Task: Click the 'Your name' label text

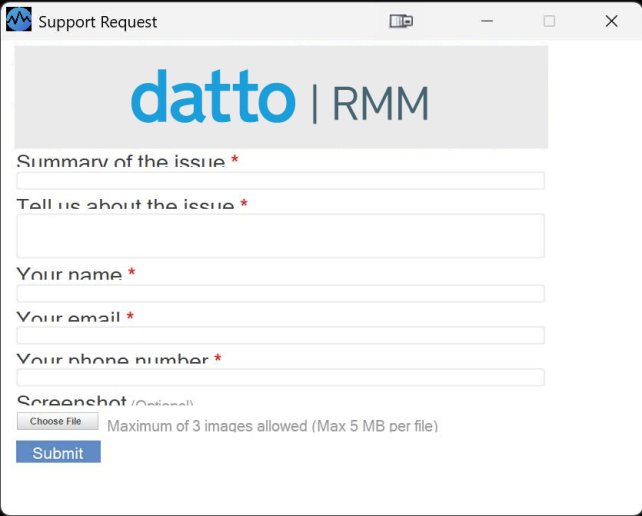Action: [x=69, y=275]
